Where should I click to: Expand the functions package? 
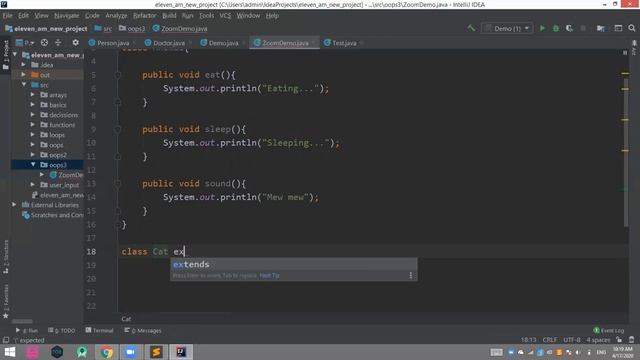click(33, 124)
